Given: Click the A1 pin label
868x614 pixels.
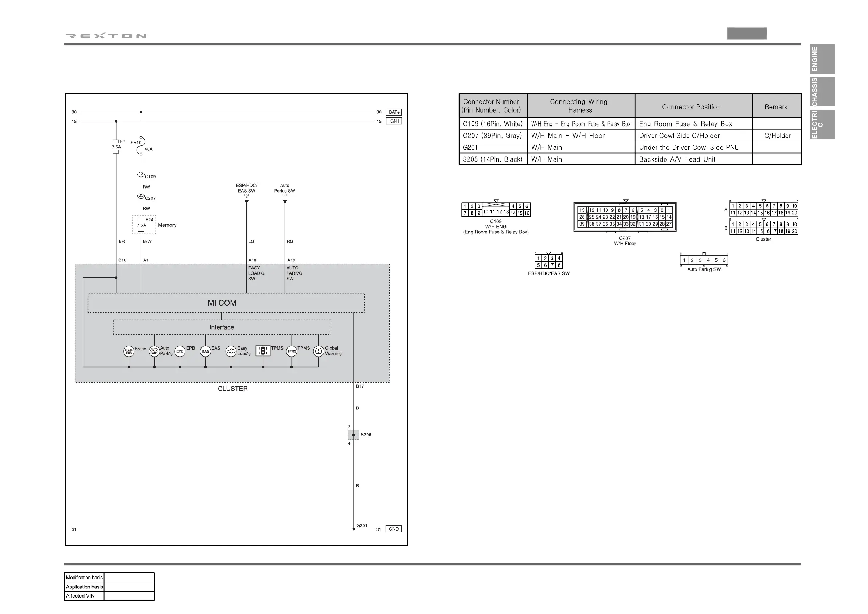Looking at the screenshot, I should [146, 260].
